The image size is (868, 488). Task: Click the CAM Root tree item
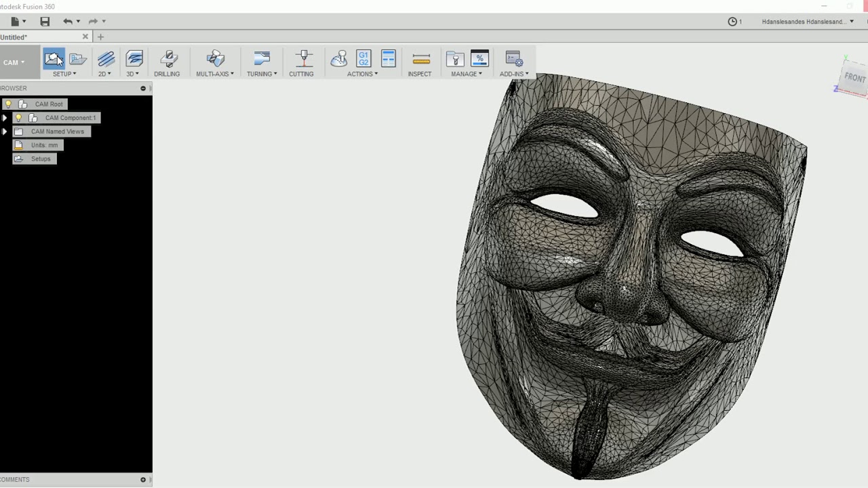(49, 104)
